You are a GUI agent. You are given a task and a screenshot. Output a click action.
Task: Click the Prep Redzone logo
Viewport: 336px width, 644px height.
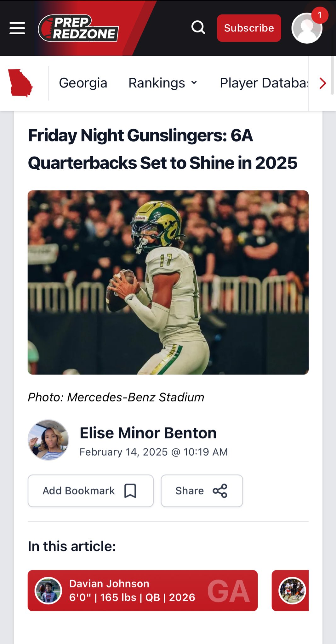(x=78, y=28)
